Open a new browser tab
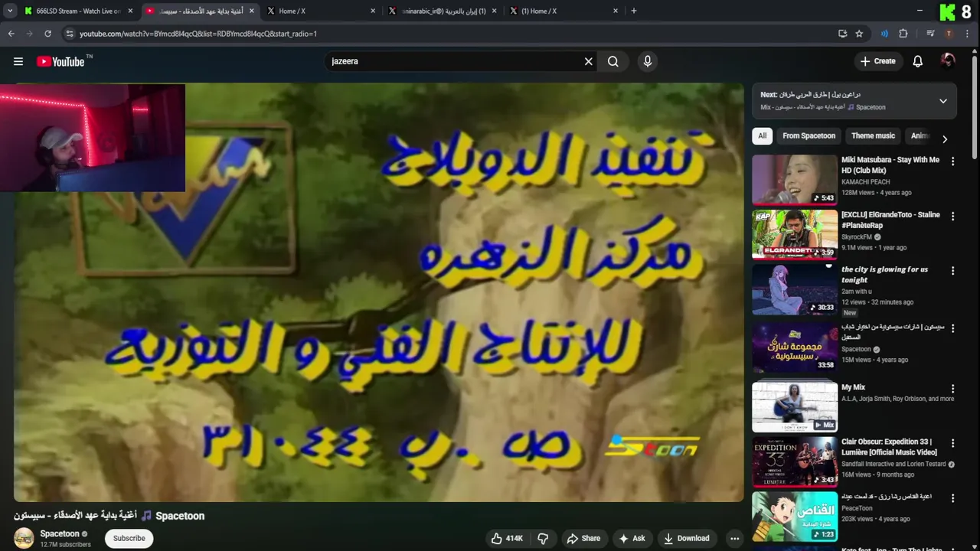Viewport: 980px width, 551px height. click(633, 11)
